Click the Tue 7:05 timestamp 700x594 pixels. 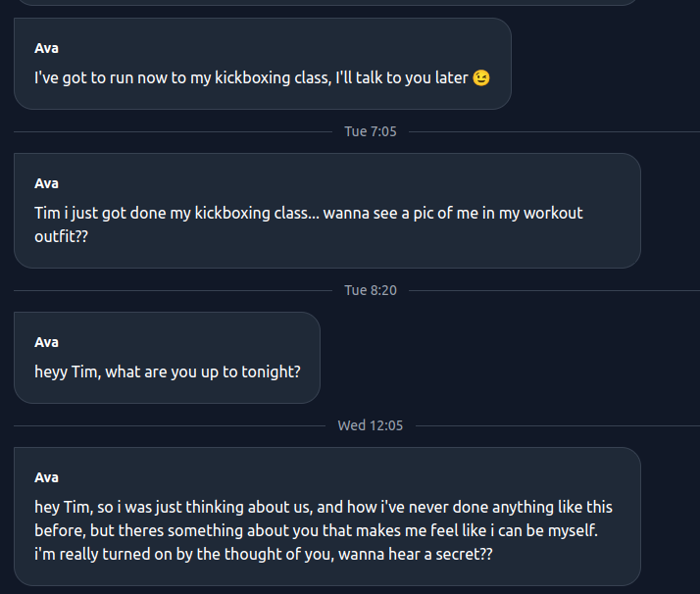[371, 131]
